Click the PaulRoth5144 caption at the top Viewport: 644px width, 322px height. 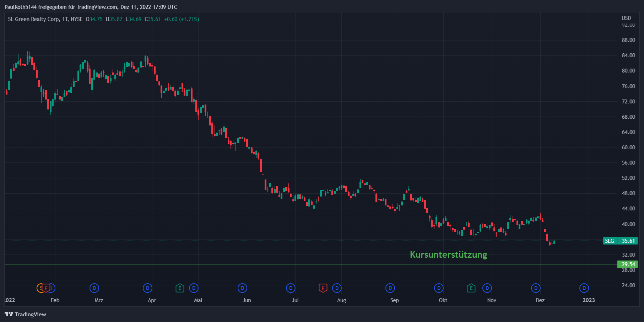pyautogui.click(x=91, y=7)
